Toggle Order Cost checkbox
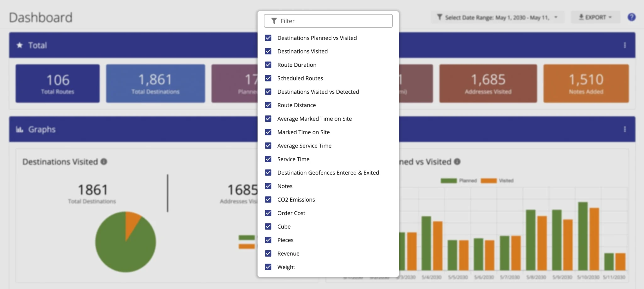The width and height of the screenshot is (644, 289). pyautogui.click(x=268, y=213)
